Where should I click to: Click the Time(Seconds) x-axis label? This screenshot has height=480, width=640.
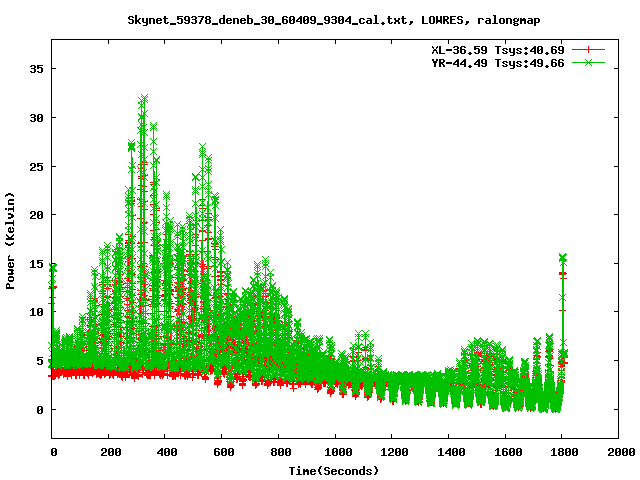334,471
